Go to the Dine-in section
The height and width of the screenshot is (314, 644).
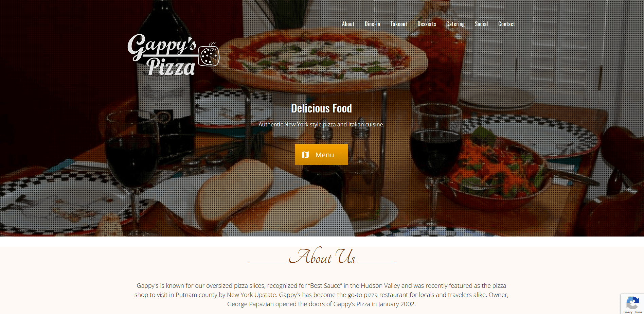tap(372, 24)
